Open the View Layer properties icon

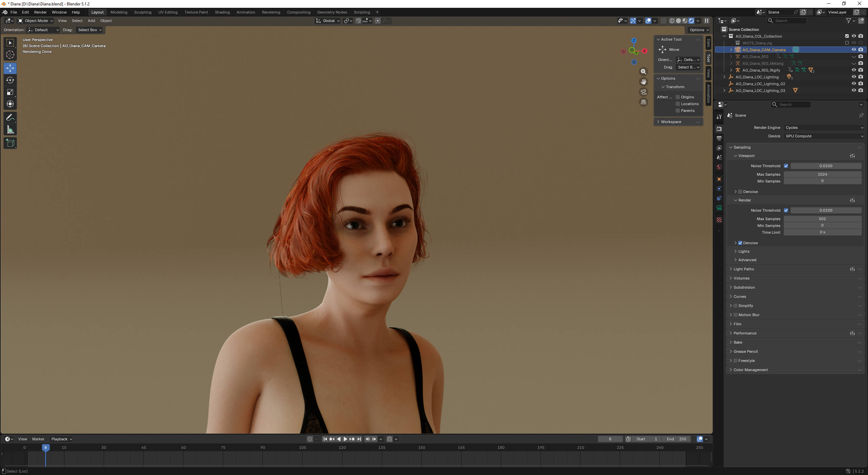click(x=719, y=148)
